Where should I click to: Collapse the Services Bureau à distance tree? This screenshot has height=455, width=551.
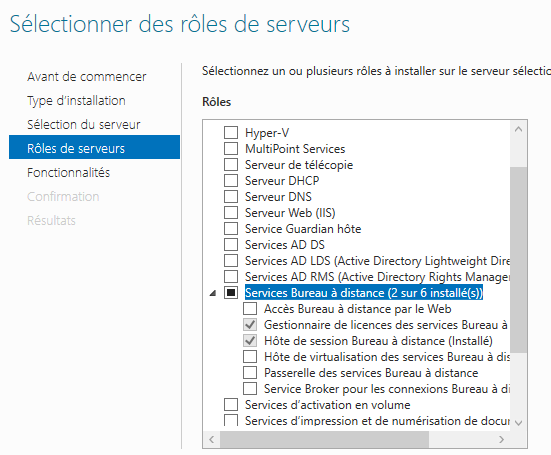click(213, 293)
